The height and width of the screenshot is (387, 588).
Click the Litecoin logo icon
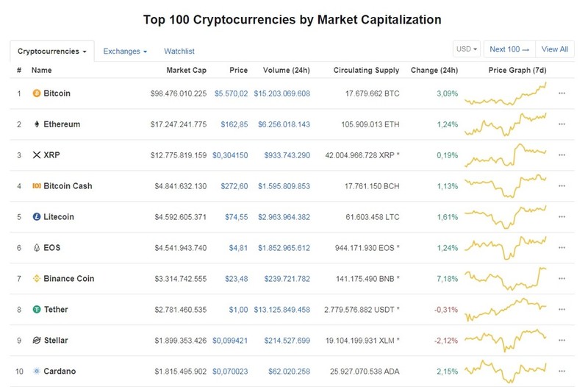point(36,216)
